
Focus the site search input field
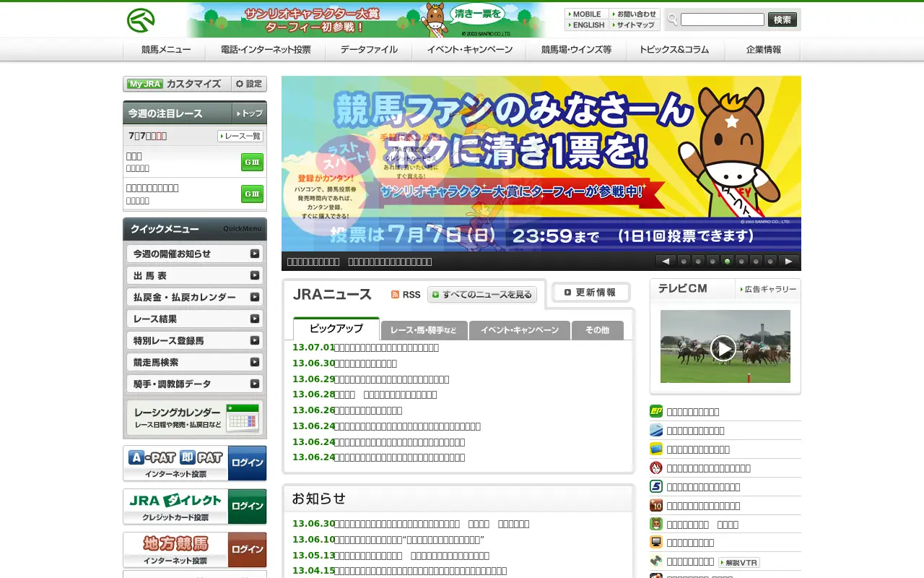coord(722,20)
